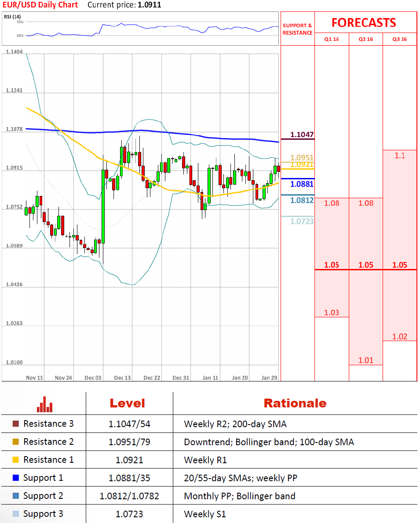
Task: Click the 1.0589 price axis label
Action: [15, 246]
